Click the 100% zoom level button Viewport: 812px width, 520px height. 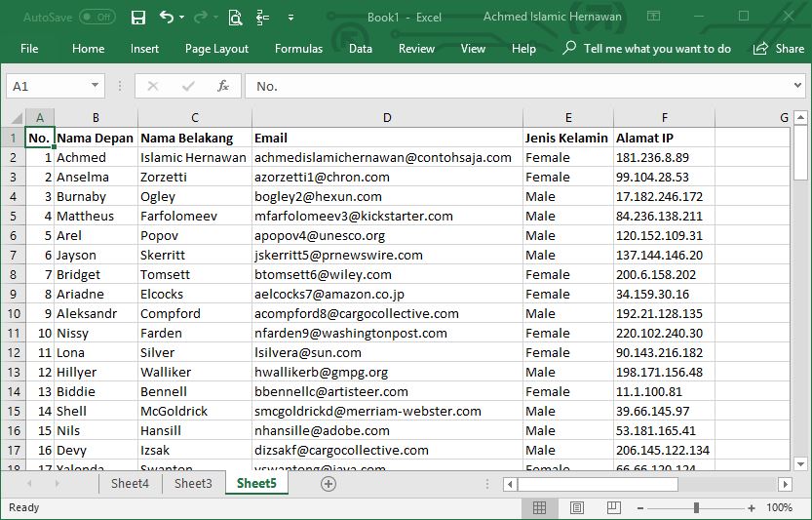click(779, 508)
